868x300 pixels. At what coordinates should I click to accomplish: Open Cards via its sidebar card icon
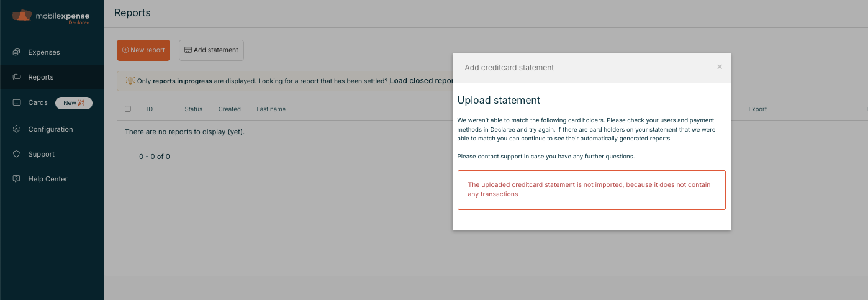click(17, 102)
